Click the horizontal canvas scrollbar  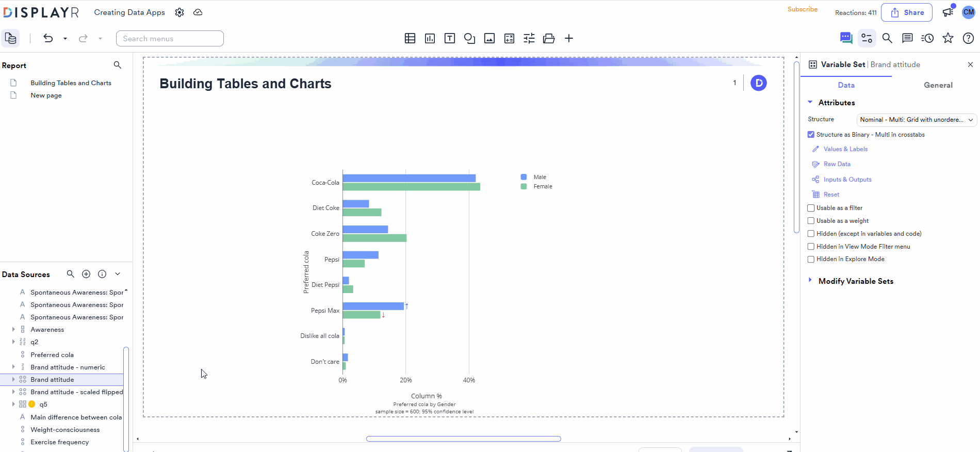pos(464,439)
